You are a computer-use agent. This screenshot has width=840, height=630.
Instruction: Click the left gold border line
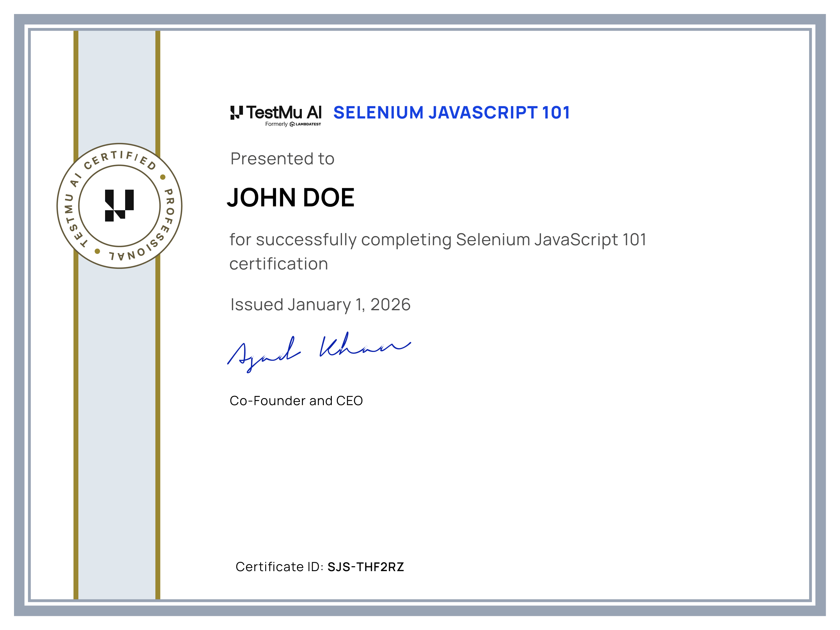[x=76, y=342]
